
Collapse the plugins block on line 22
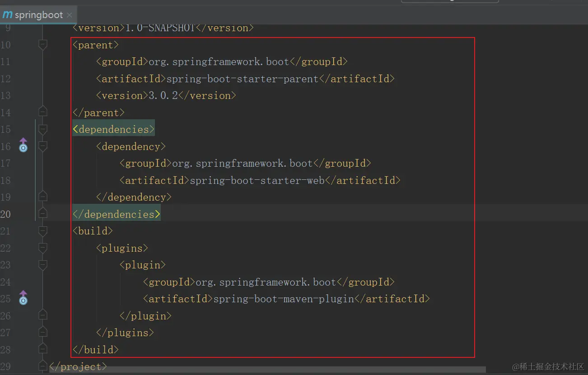coord(43,248)
